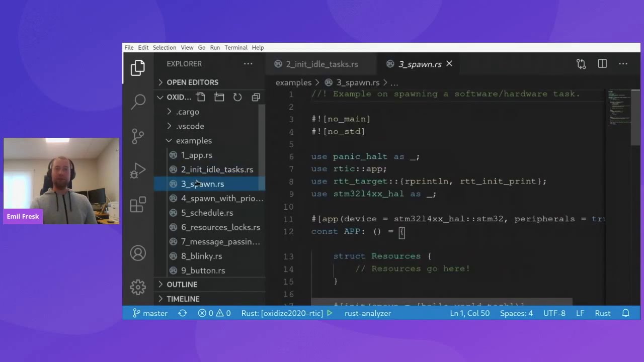Click Rust icon in breadcrumb 3_spawn.rs
The image size is (644, 362).
(x=329, y=82)
